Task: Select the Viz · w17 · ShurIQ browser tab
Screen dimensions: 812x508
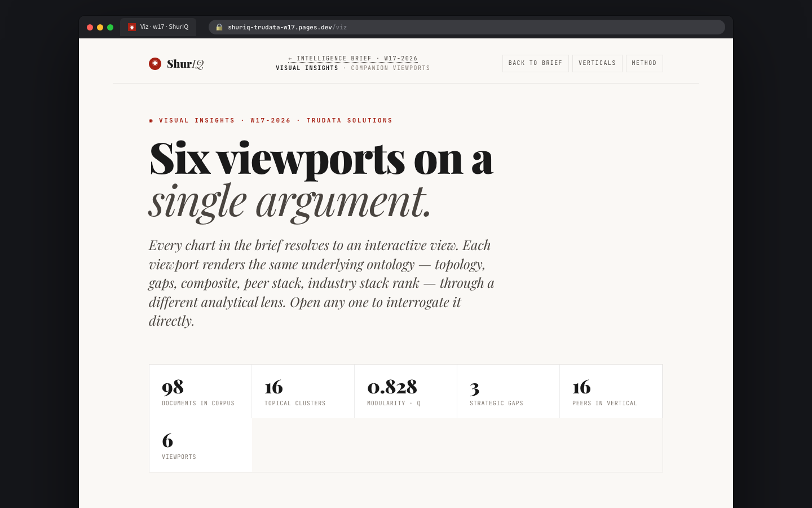Action: [x=158, y=27]
